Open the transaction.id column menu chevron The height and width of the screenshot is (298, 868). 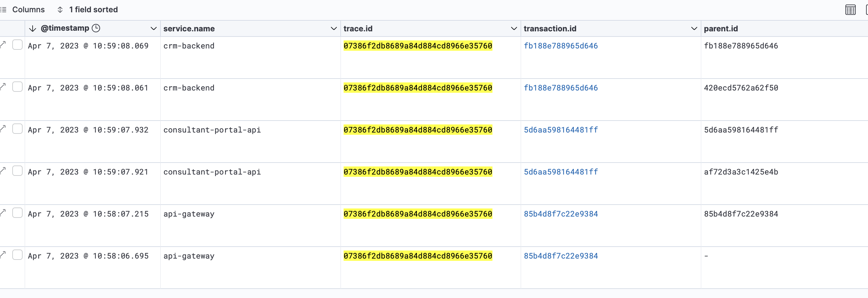click(x=694, y=29)
